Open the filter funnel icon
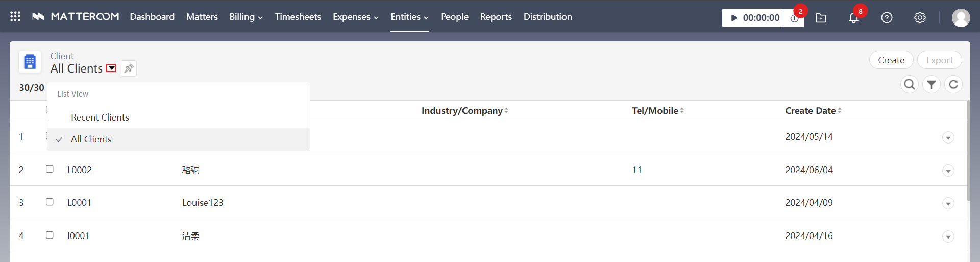Image resolution: width=980 pixels, height=262 pixels. coord(932,84)
